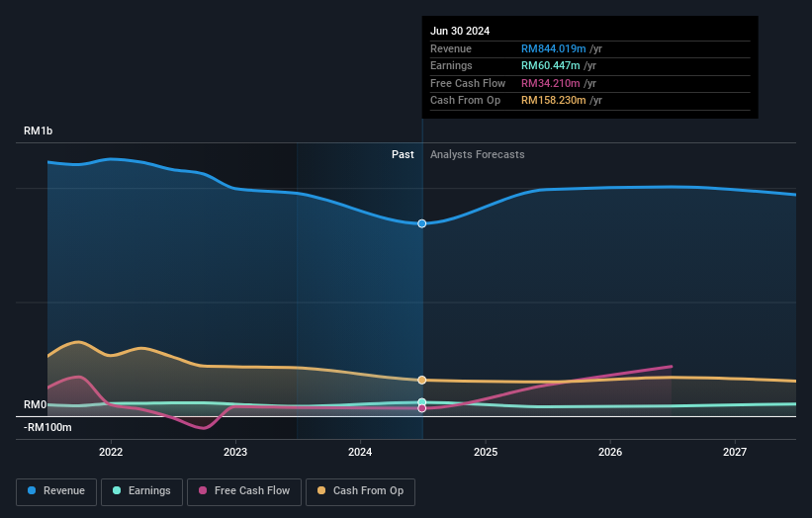Click the Cash From Op label in tooltip
Image resolution: width=812 pixels, height=518 pixels.
tap(465, 101)
